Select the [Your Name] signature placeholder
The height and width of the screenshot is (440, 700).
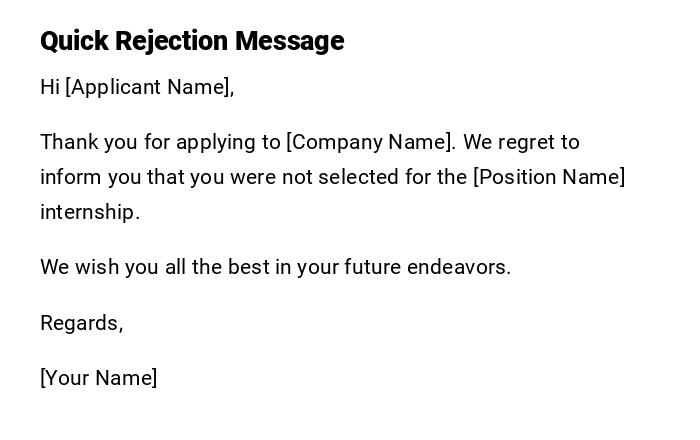(x=98, y=378)
